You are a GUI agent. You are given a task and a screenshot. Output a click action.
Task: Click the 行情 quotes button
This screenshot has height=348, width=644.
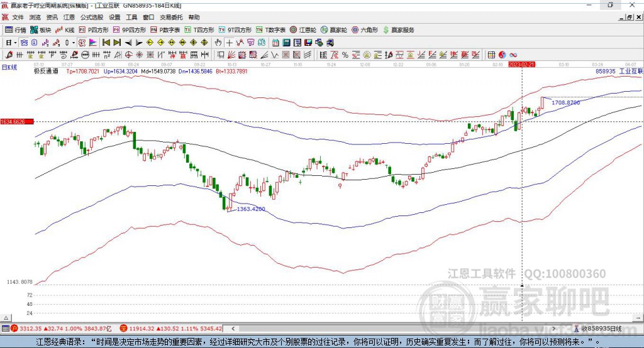tap(16, 30)
